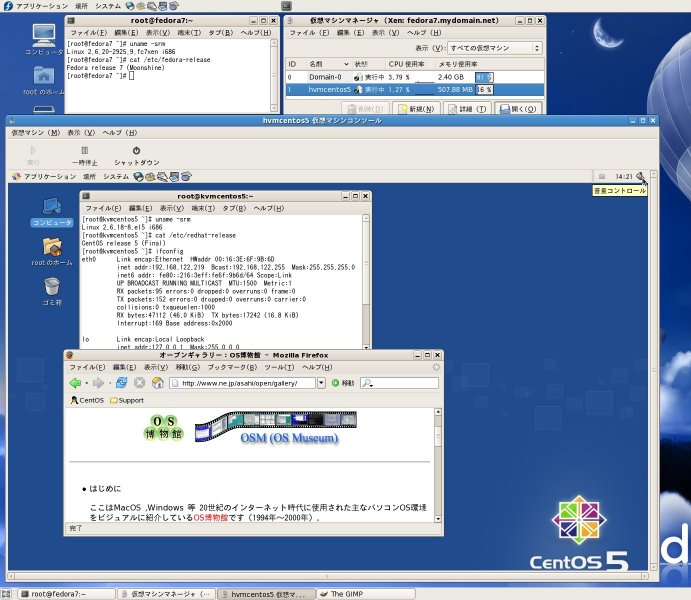Click 開く button in Virtual Machine Manager
Image resolution: width=691 pixels, height=600 pixels.
point(518,108)
